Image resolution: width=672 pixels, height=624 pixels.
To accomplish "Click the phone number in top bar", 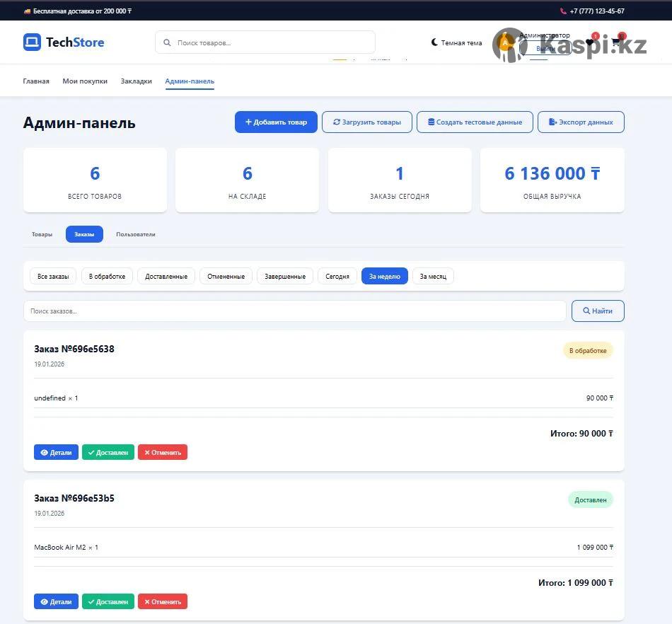I will pos(596,11).
